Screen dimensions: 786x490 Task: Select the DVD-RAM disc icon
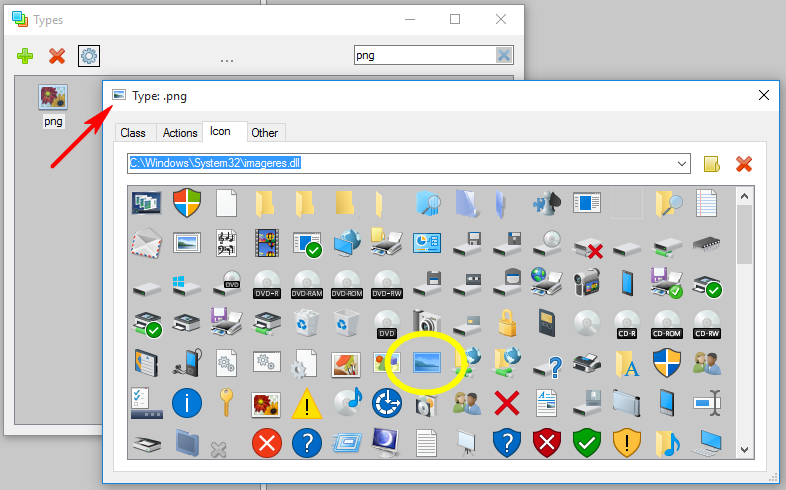click(x=307, y=284)
